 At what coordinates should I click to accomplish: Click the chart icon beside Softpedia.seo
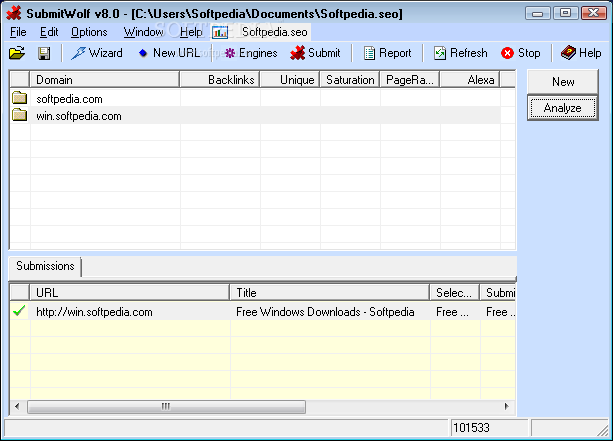click(220, 32)
